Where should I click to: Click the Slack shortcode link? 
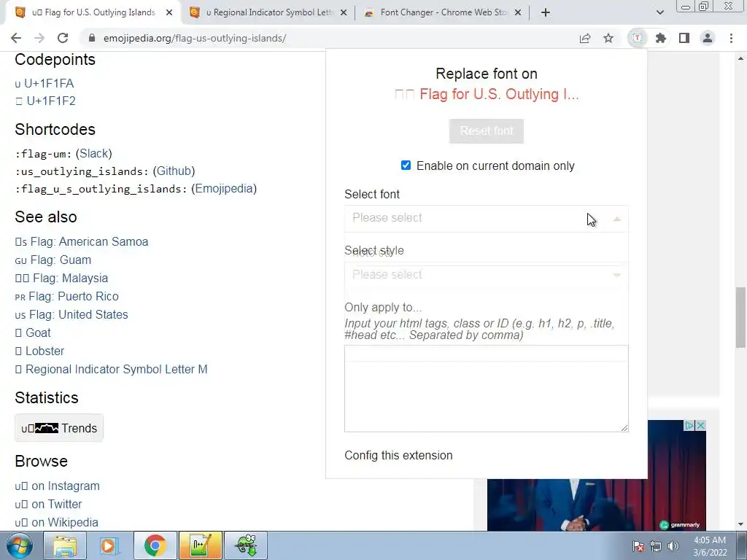pos(94,153)
